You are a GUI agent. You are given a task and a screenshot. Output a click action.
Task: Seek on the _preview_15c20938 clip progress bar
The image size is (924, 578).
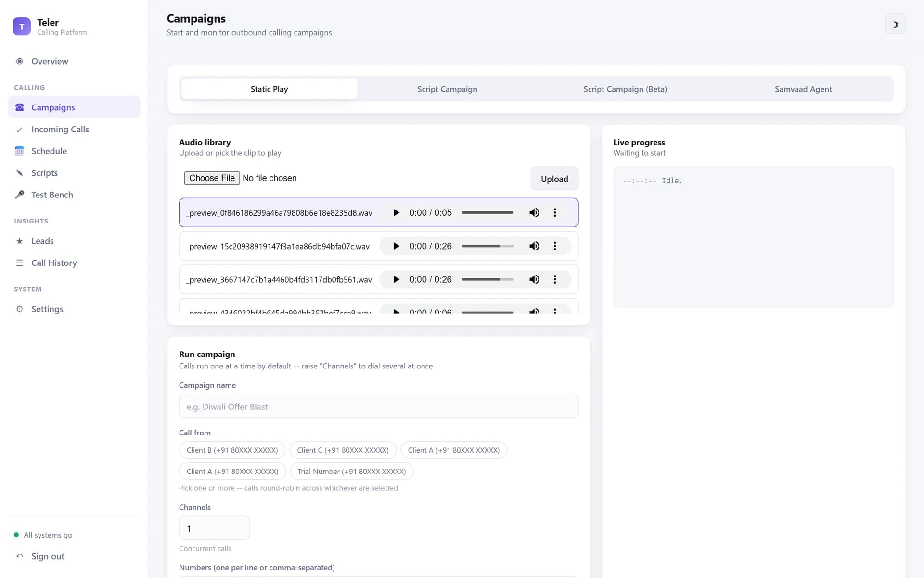point(488,246)
